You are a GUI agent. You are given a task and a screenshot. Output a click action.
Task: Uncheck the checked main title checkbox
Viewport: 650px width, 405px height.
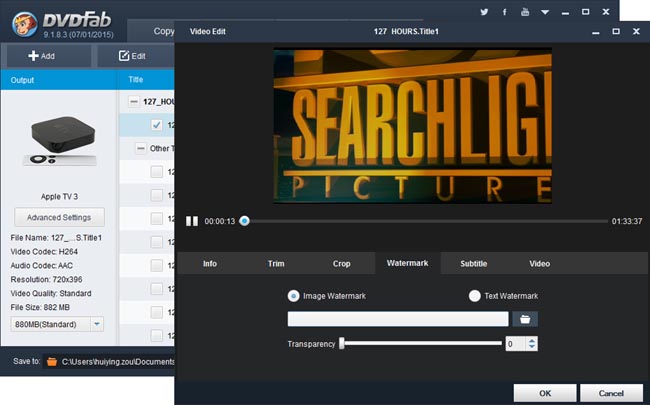pos(157,125)
